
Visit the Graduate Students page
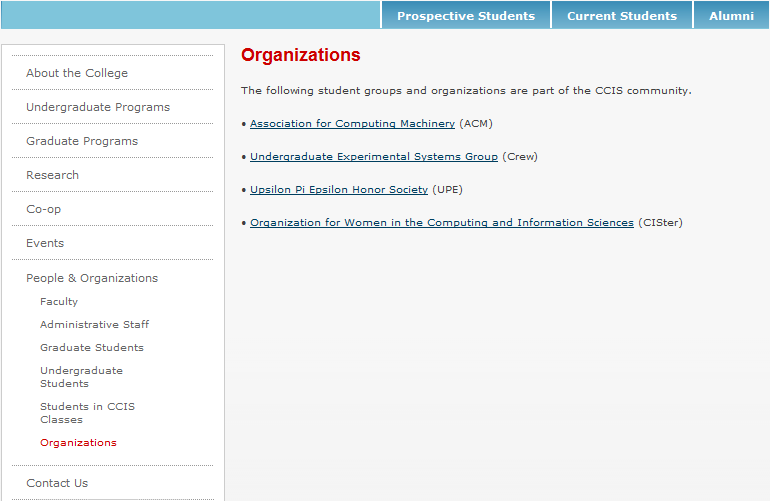(x=92, y=348)
